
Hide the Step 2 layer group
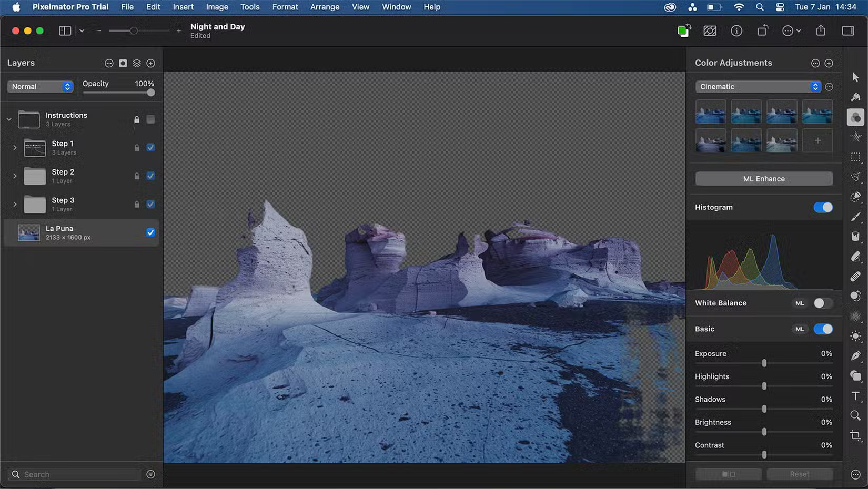pos(150,176)
